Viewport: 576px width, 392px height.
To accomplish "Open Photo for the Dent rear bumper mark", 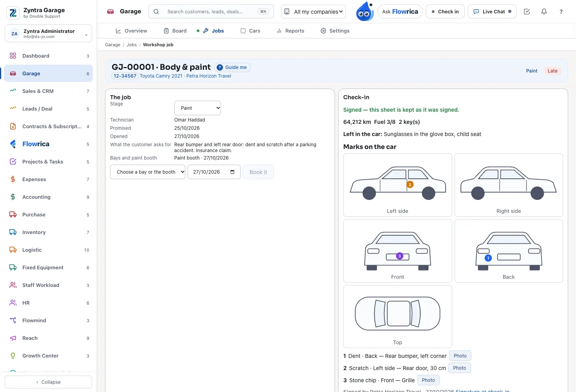I will (460, 356).
